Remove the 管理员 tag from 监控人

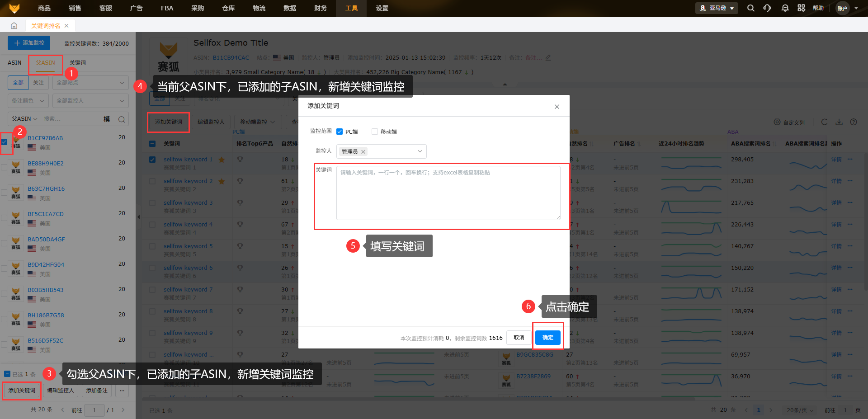(363, 152)
